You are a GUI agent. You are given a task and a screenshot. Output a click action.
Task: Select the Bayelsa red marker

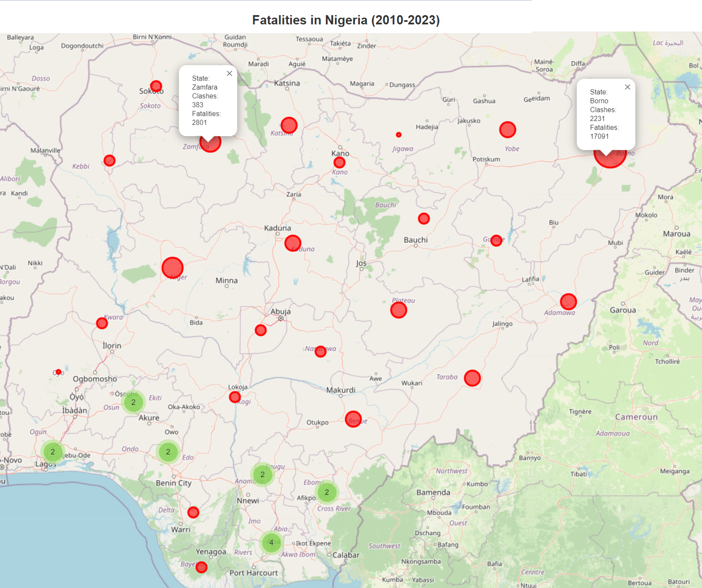[x=201, y=567]
